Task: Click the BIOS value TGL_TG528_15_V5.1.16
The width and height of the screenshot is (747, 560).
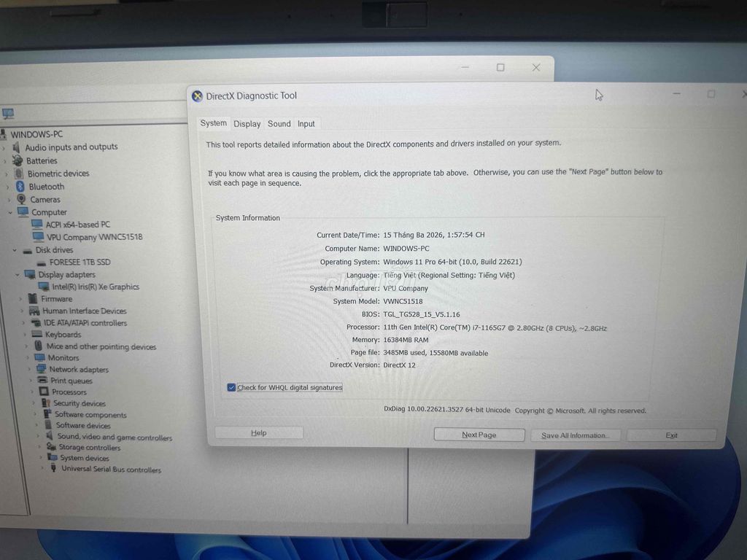Action: click(422, 314)
